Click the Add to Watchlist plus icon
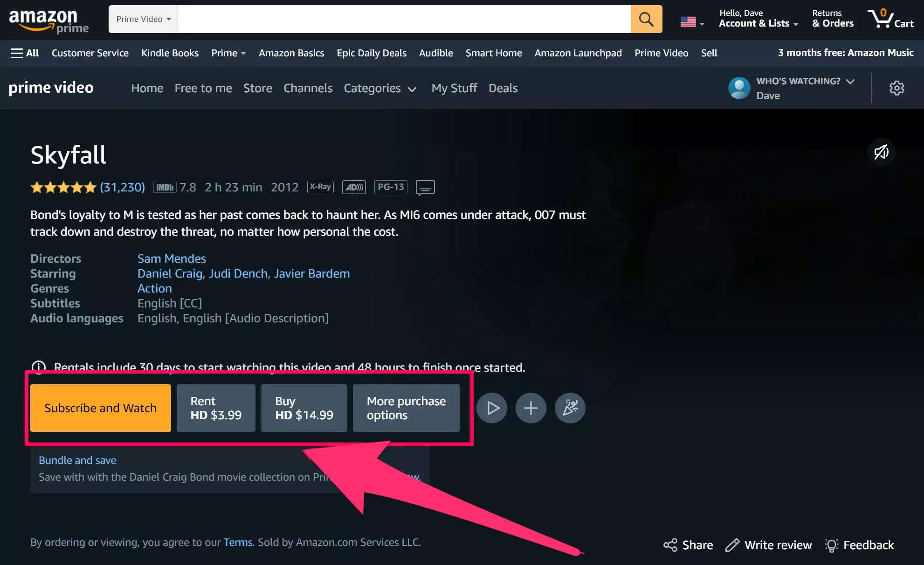This screenshot has height=565, width=924. (531, 408)
